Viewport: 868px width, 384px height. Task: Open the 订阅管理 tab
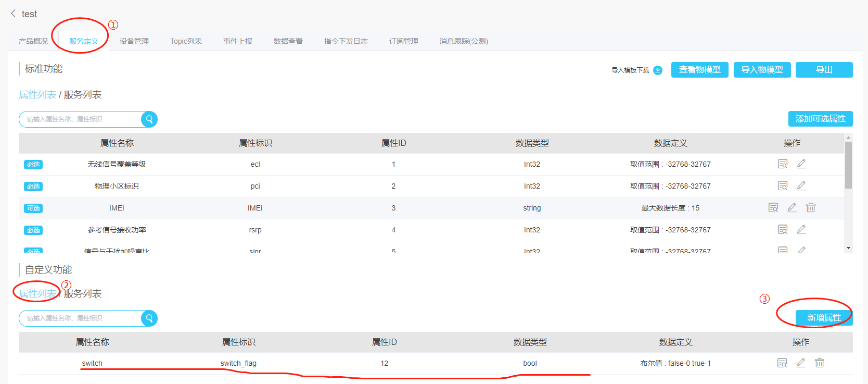point(404,41)
